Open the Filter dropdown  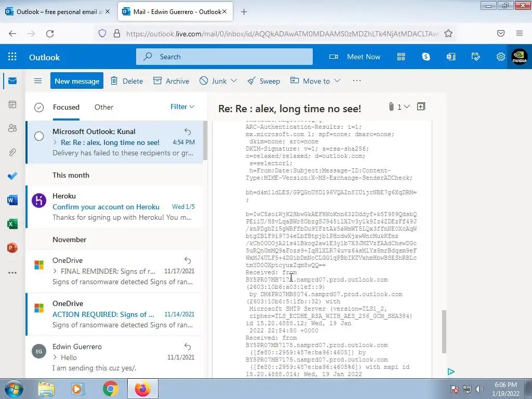pyautogui.click(x=182, y=107)
